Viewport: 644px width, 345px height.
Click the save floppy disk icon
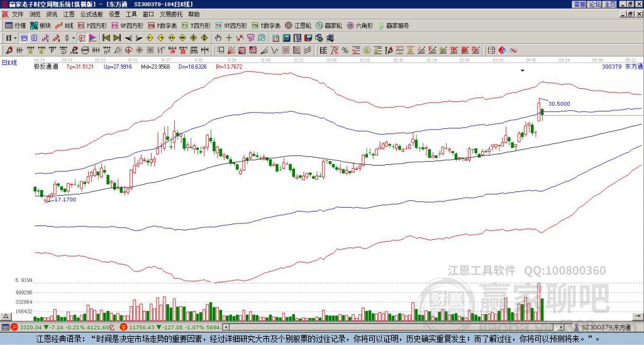coord(308,38)
